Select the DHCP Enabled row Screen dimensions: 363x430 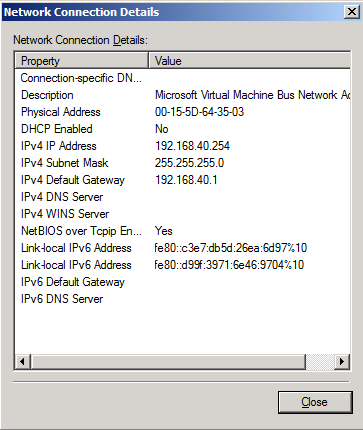click(x=183, y=129)
